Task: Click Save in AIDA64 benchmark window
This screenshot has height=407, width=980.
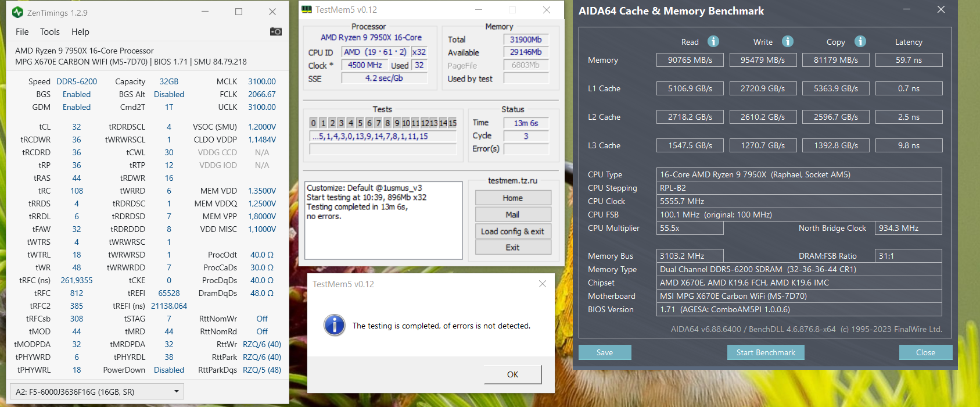Action: coord(605,352)
